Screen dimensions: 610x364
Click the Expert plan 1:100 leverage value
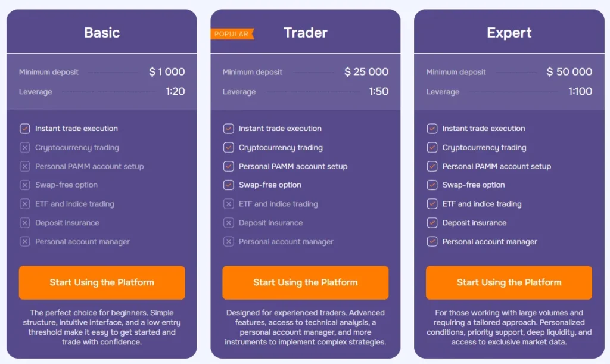580,92
